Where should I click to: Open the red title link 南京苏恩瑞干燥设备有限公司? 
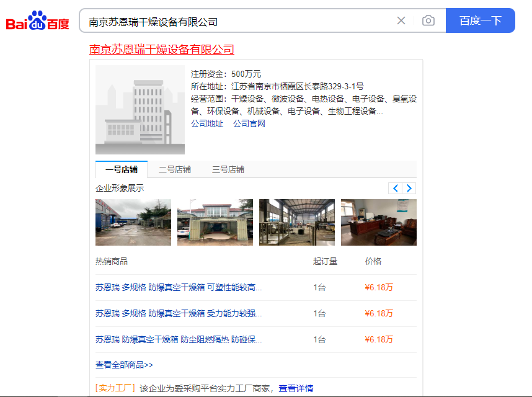(161, 50)
